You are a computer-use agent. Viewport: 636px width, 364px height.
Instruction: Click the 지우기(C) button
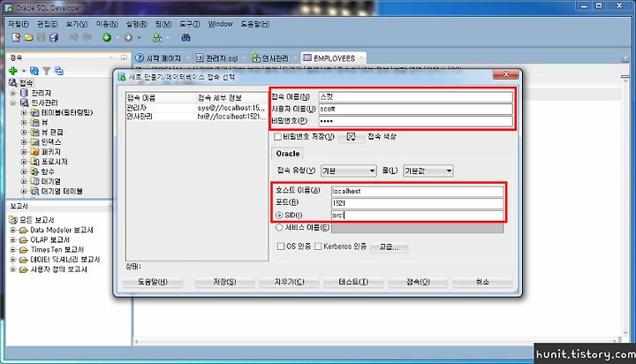[289, 282]
